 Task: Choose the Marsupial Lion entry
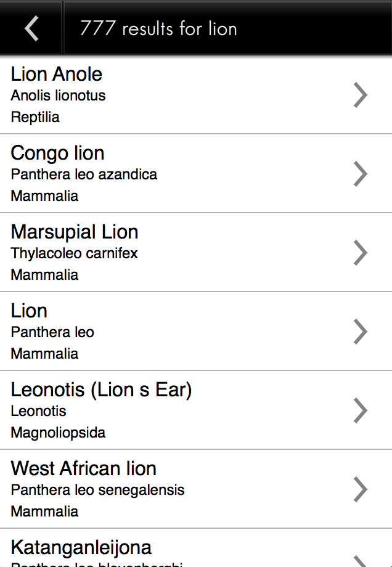(75, 232)
